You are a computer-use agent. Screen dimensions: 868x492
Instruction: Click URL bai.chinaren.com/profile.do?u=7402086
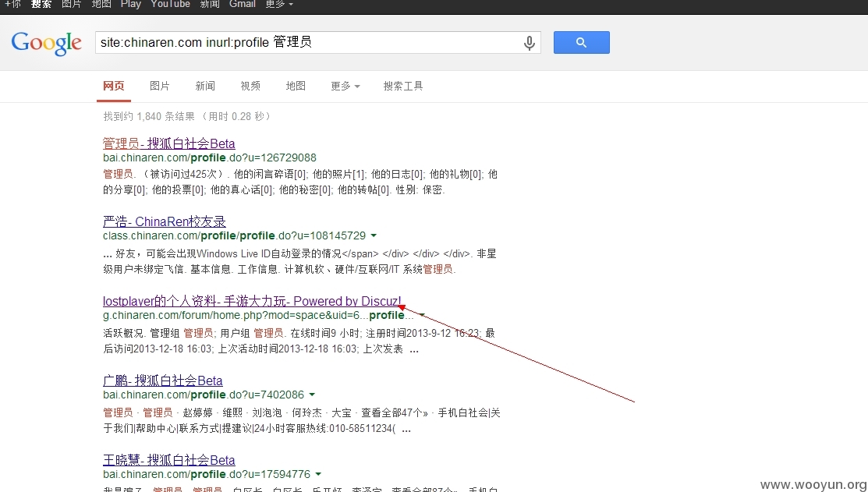click(204, 395)
